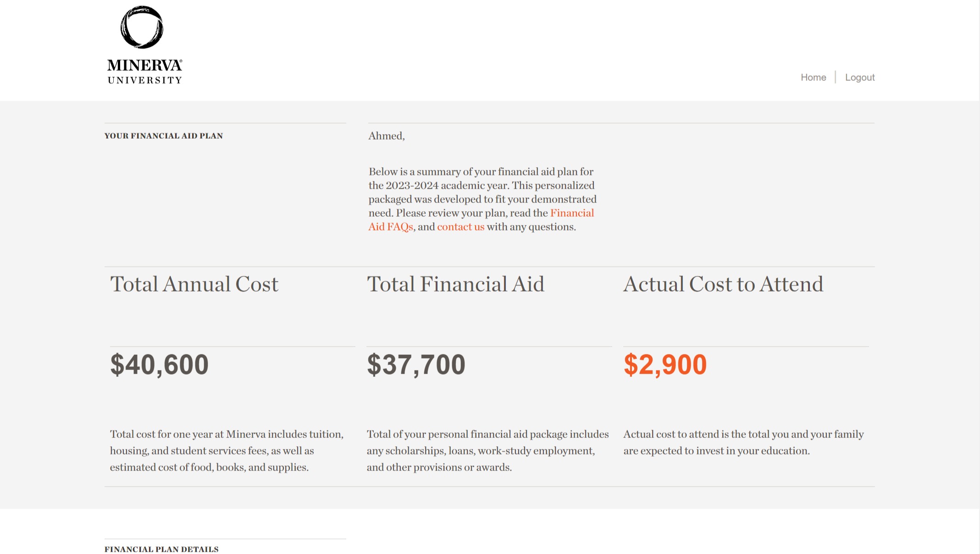The height and width of the screenshot is (554, 980).
Task: Click the family investment description text
Action: tap(743, 442)
